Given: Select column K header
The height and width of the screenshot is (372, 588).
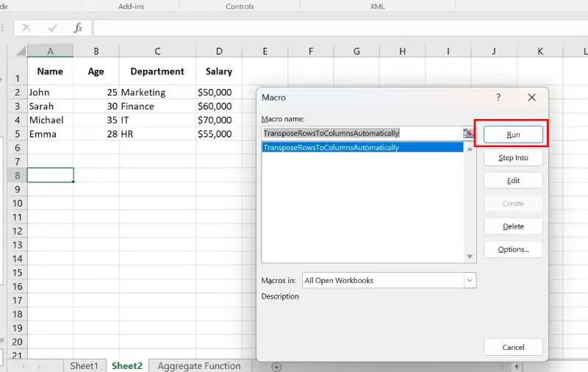Looking at the screenshot, I should (540, 51).
